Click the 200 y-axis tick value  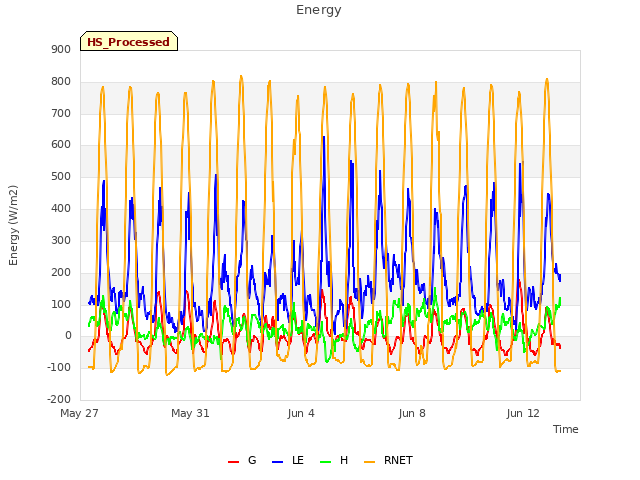click(61, 272)
